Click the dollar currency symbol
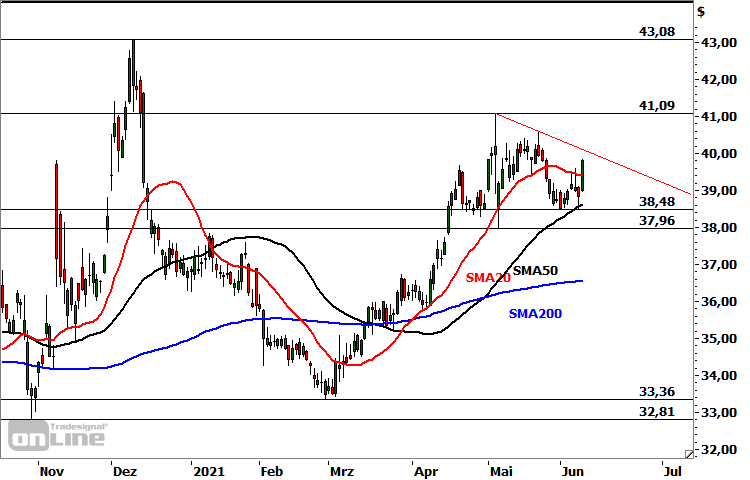 coord(701,12)
